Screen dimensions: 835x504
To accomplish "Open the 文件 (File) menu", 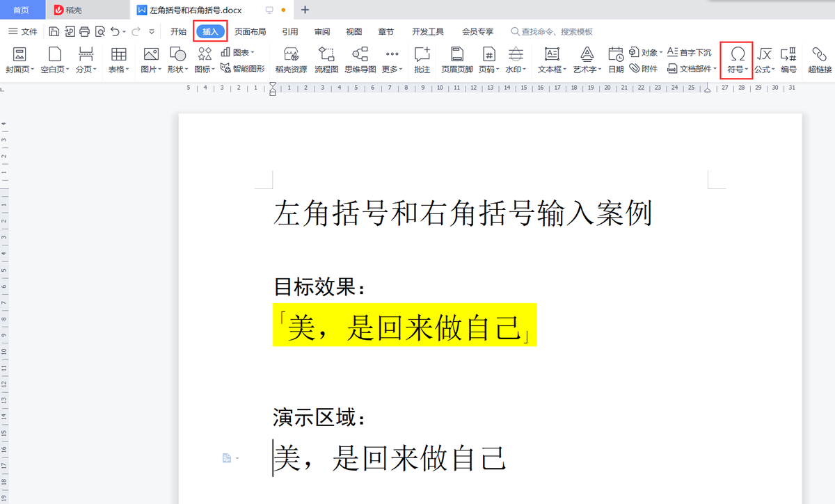I will click(x=23, y=31).
